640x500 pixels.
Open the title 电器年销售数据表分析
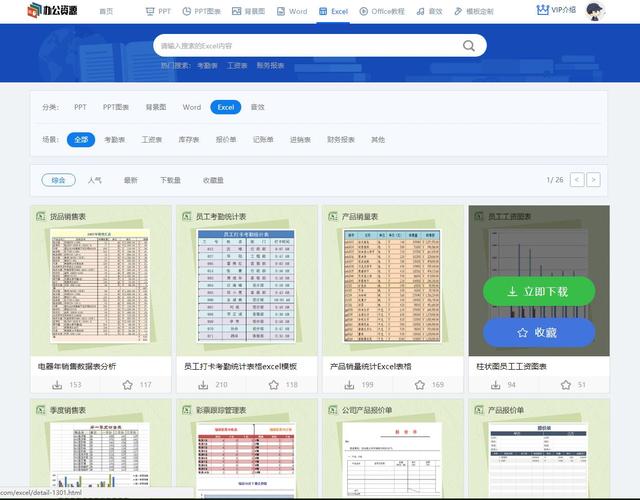pos(77,367)
